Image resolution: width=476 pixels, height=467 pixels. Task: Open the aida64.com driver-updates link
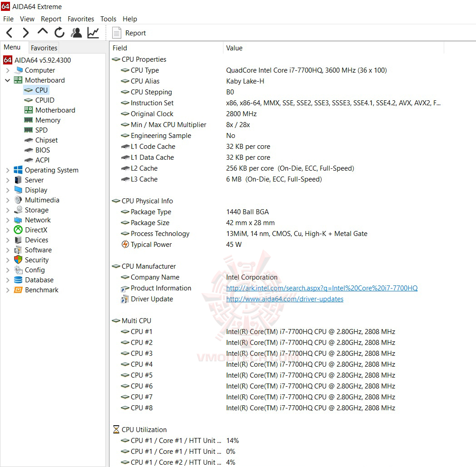[285, 299]
